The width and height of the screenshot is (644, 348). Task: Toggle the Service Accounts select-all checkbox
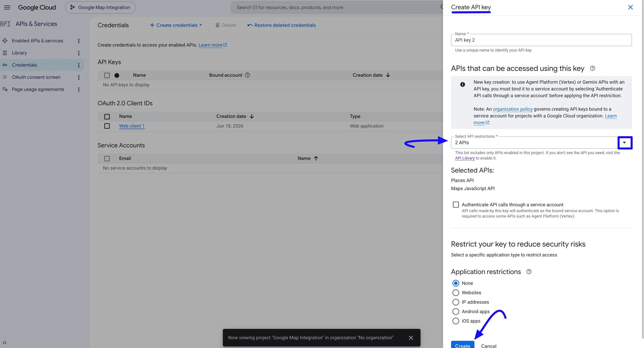pos(107,159)
